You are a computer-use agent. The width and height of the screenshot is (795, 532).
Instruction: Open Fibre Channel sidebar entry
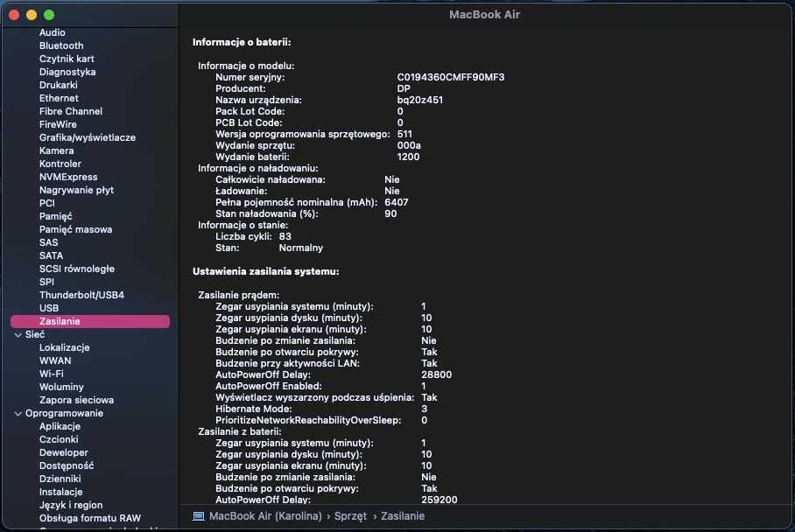[x=71, y=111]
